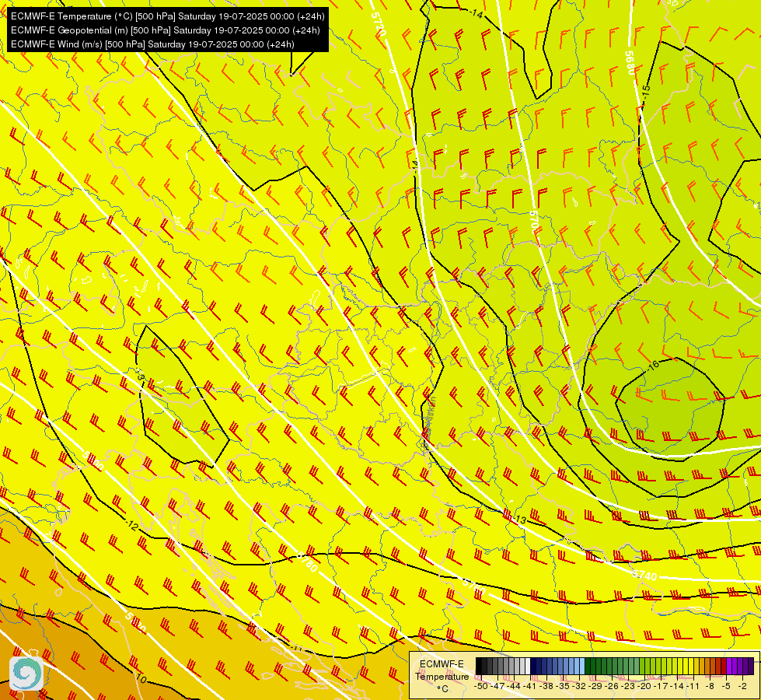Click the -50 legend tick label
Image resolution: width=761 pixels, height=700 pixels.
pyautogui.click(x=480, y=686)
